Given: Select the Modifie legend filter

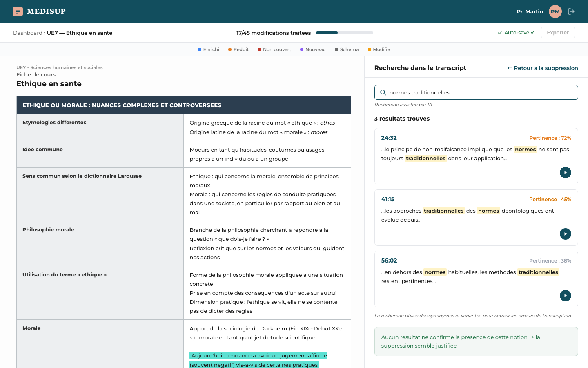Looking at the screenshot, I should (379, 49).
